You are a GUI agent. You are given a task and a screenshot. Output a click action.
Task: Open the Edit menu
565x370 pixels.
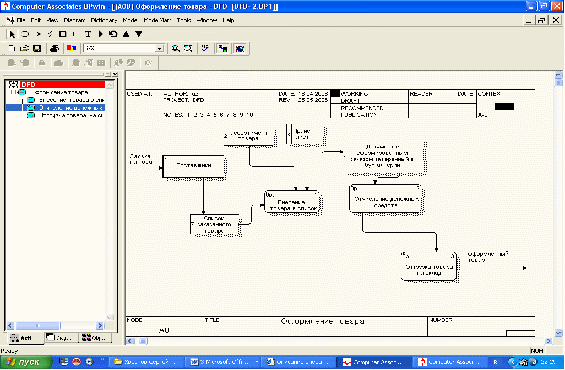tap(36, 20)
